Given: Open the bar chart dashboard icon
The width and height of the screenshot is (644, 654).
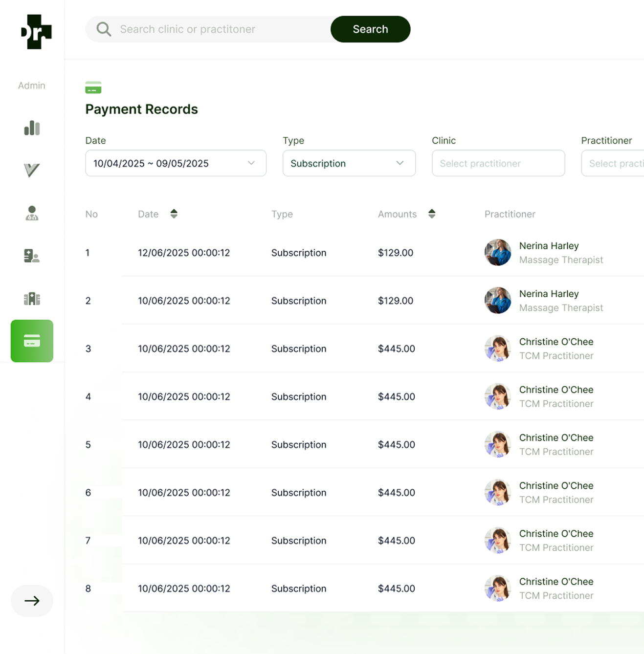Looking at the screenshot, I should [x=32, y=128].
